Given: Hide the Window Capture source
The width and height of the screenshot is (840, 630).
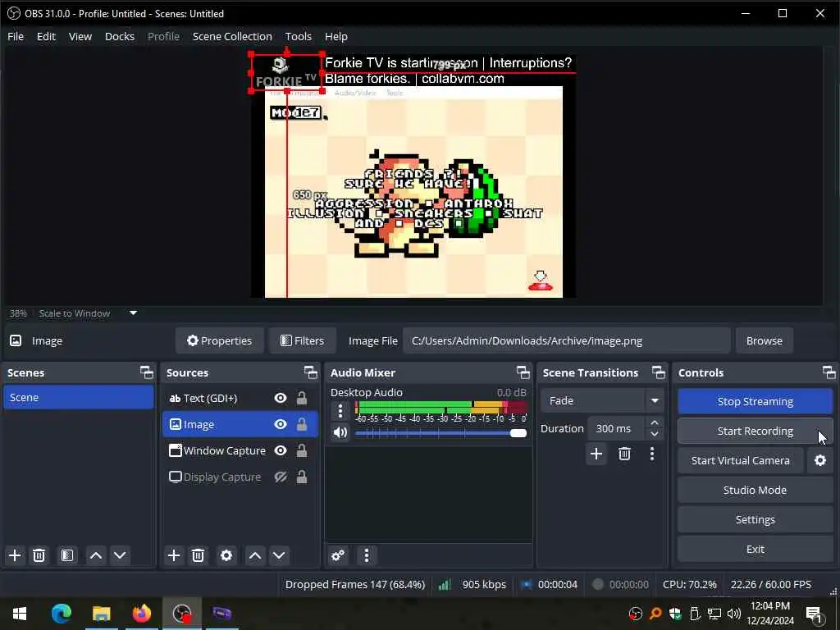Looking at the screenshot, I should tap(281, 450).
